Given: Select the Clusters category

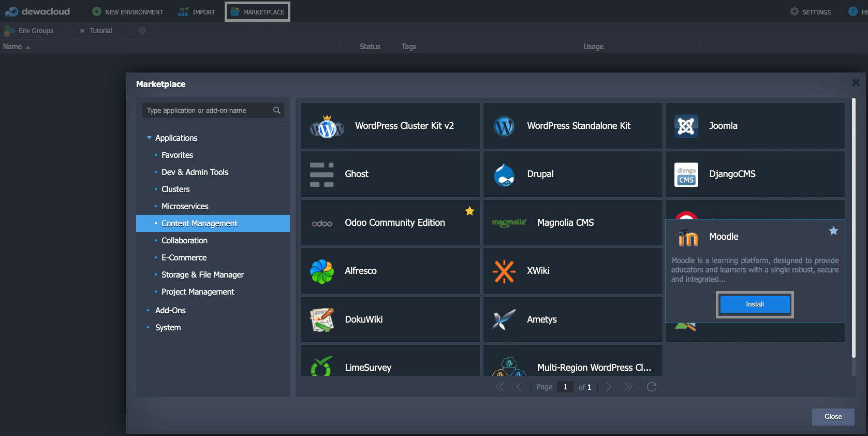Looking at the screenshot, I should click(x=175, y=189).
